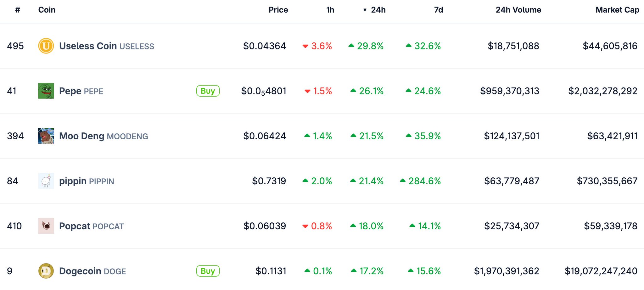Click the sort arrow beside 24h

(365, 10)
